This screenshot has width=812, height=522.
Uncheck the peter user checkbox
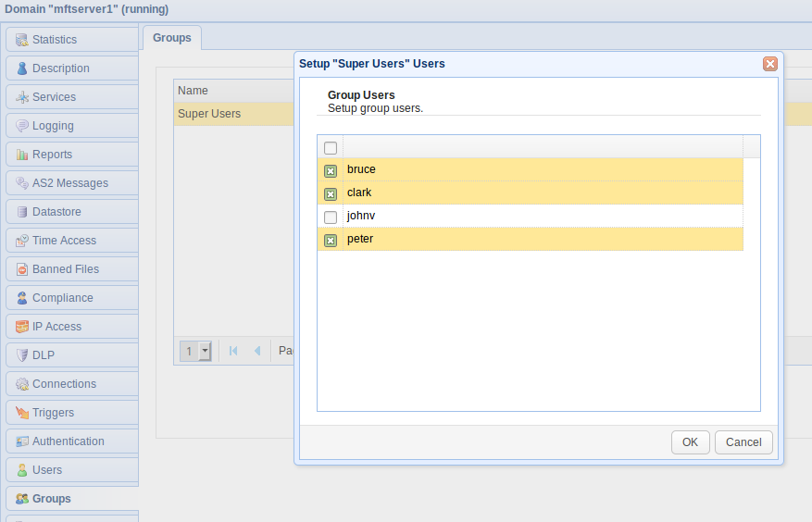click(x=331, y=241)
